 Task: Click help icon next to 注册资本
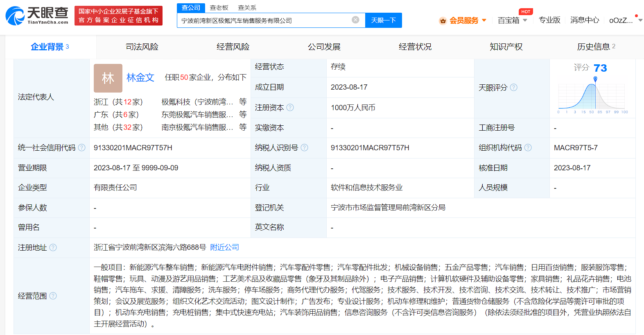pos(290,107)
